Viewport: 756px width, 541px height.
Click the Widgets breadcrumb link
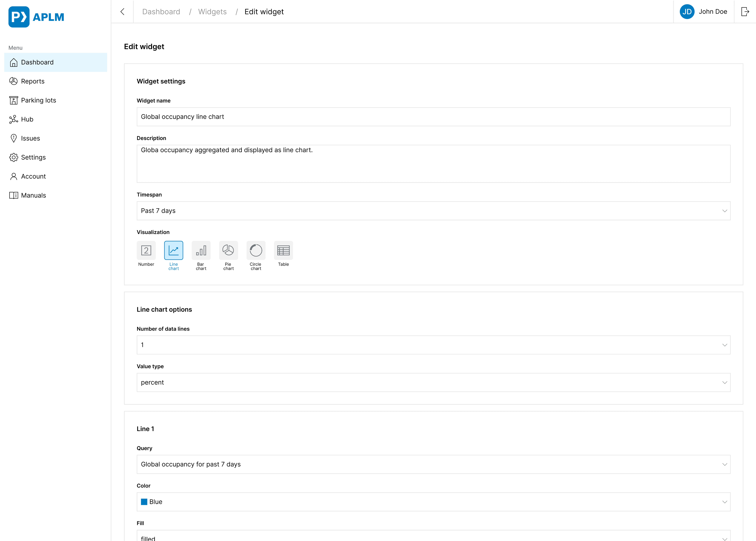click(212, 12)
